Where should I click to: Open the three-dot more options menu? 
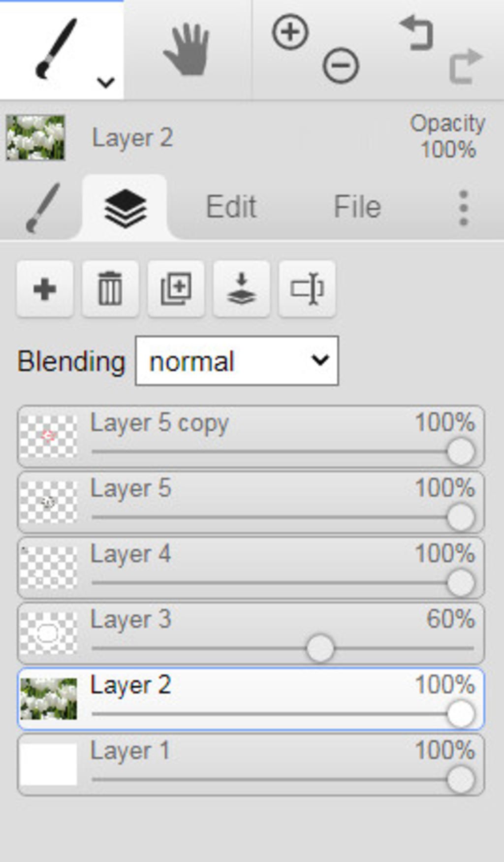click(x=463, y=208)
